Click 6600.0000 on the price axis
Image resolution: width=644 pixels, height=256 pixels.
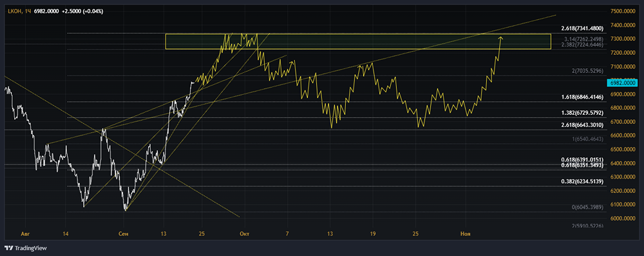(x=623, y=135)
